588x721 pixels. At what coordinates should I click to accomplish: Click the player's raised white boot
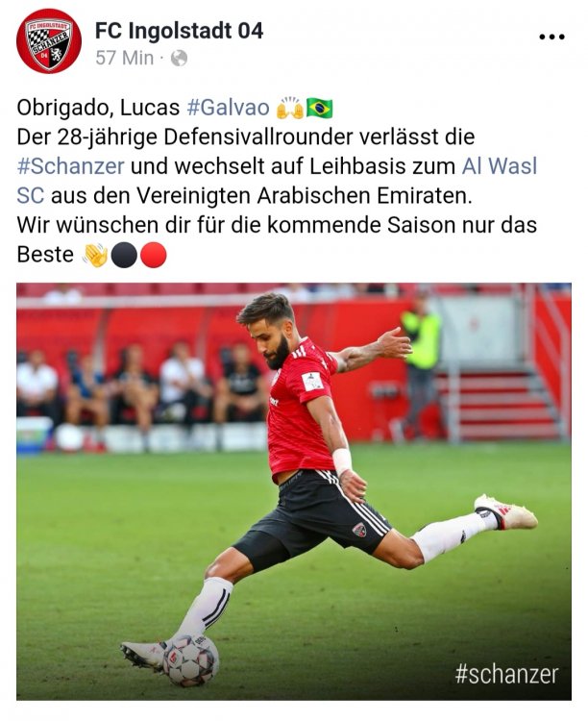(x=505, y=511)
